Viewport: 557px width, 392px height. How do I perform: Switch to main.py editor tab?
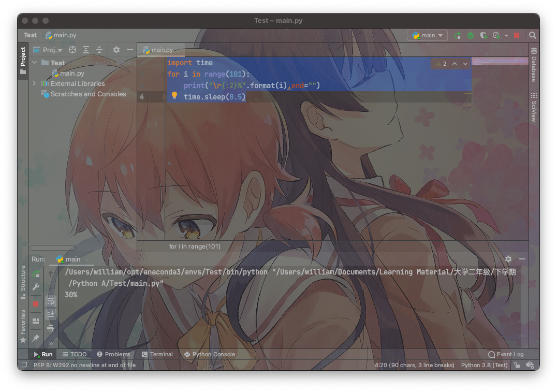tap(158, 50)
